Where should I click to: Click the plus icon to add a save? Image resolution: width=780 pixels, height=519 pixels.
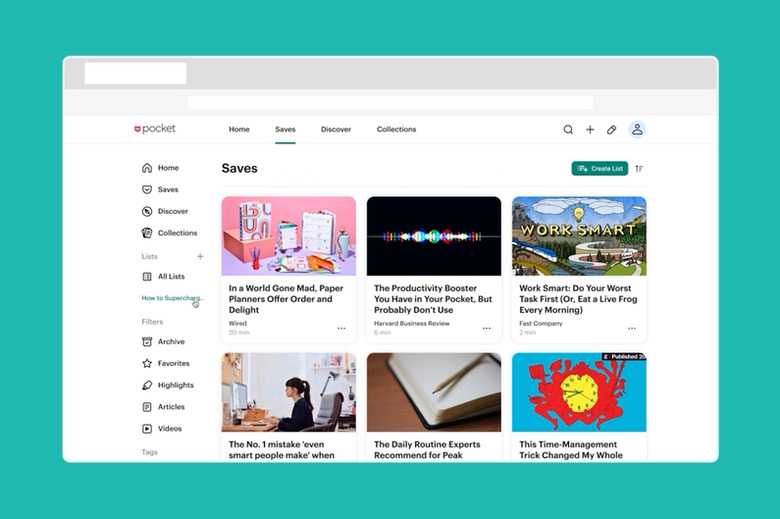point(590,129)
